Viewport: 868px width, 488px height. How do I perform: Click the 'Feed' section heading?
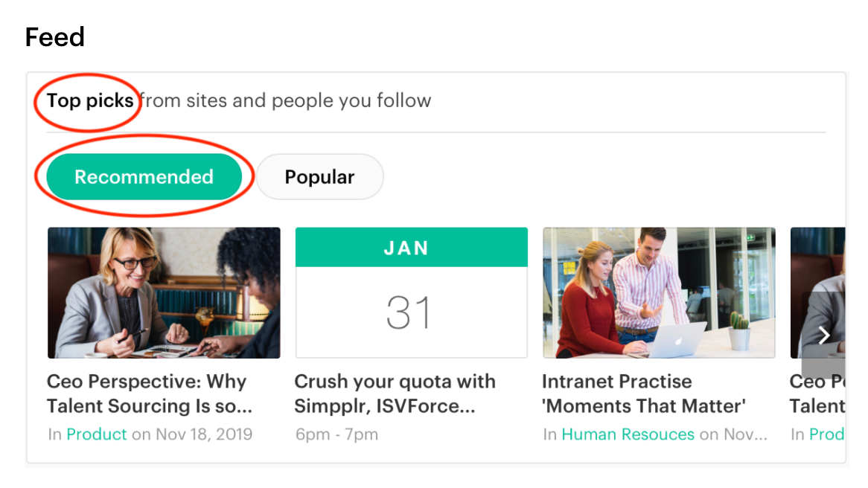click(x=54, y=37)
